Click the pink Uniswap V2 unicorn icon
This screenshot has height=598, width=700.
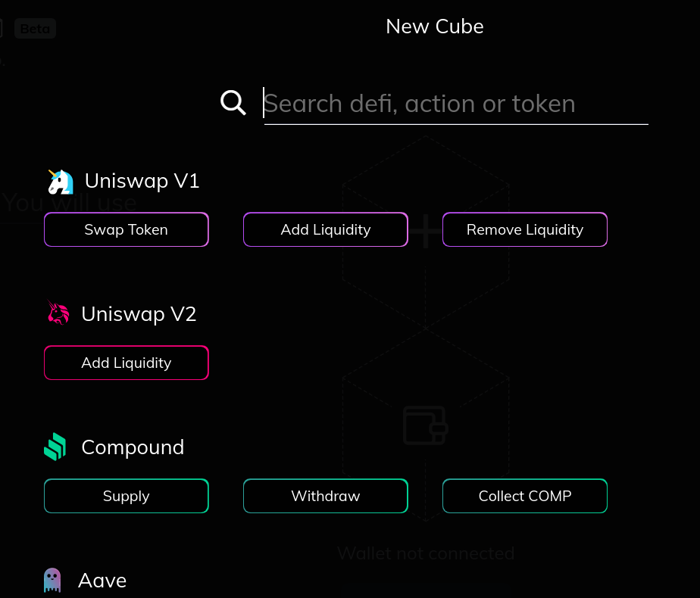pyautogui.click(x=58, y=313)
